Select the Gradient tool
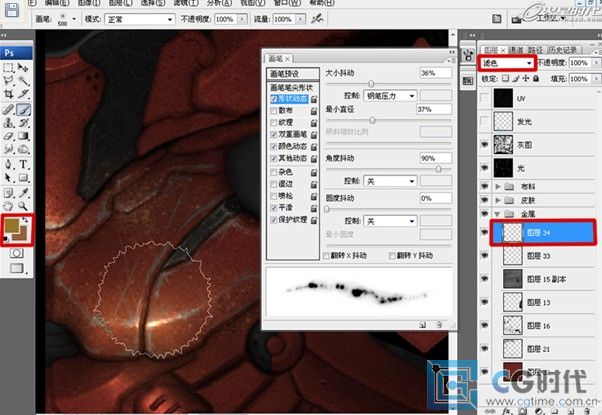602x415 pixels. [x=23, y=136]
